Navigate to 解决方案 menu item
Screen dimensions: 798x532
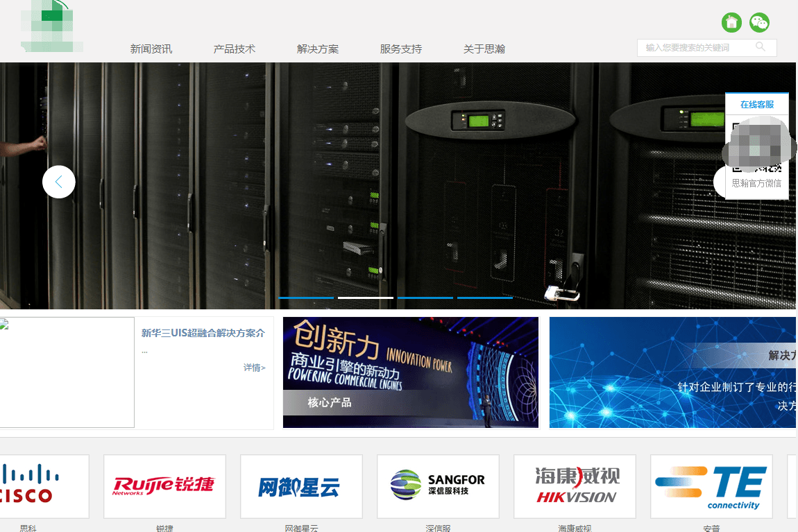[318, 49]
